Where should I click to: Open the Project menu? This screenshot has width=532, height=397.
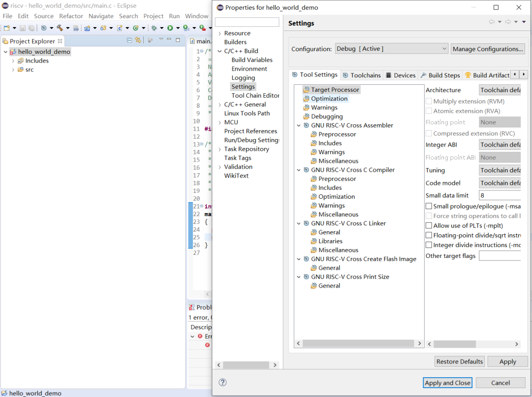(x=153, y=16)
